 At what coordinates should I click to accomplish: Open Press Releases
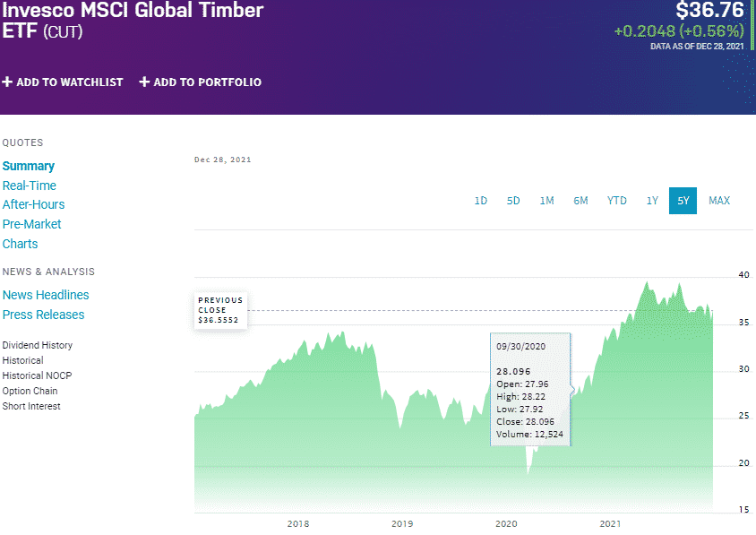pyautogui.click(x=43, y=315)
